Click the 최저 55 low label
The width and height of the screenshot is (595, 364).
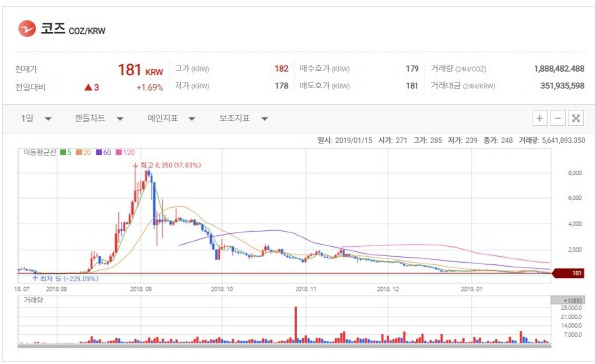tap(65, 279)
